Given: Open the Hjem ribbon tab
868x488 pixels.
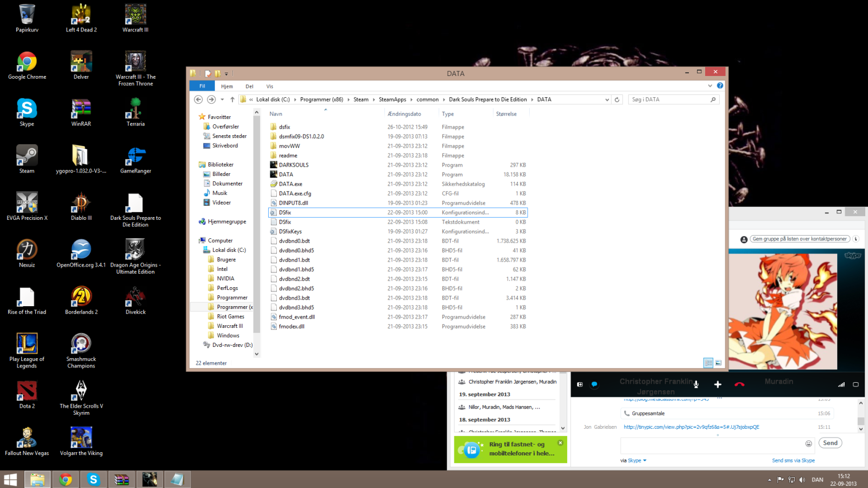Looking at the screenshot, I should (227, 86).
